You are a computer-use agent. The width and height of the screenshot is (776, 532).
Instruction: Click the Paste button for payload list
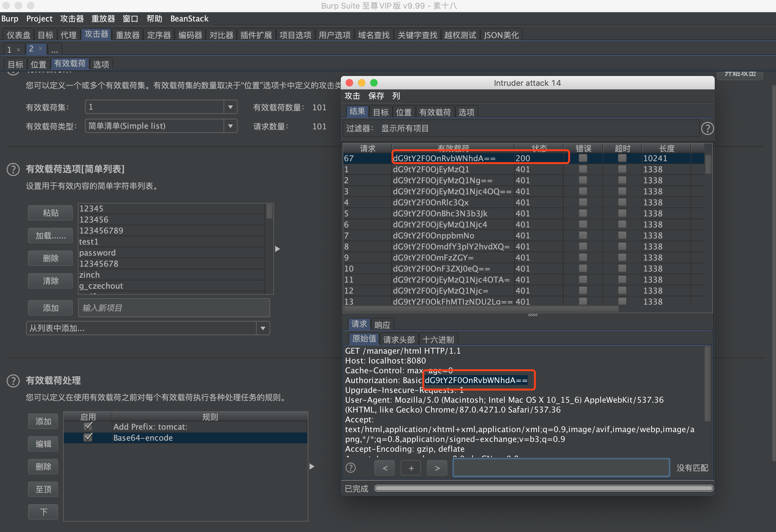pyautogui.click(x=51, y=213)
